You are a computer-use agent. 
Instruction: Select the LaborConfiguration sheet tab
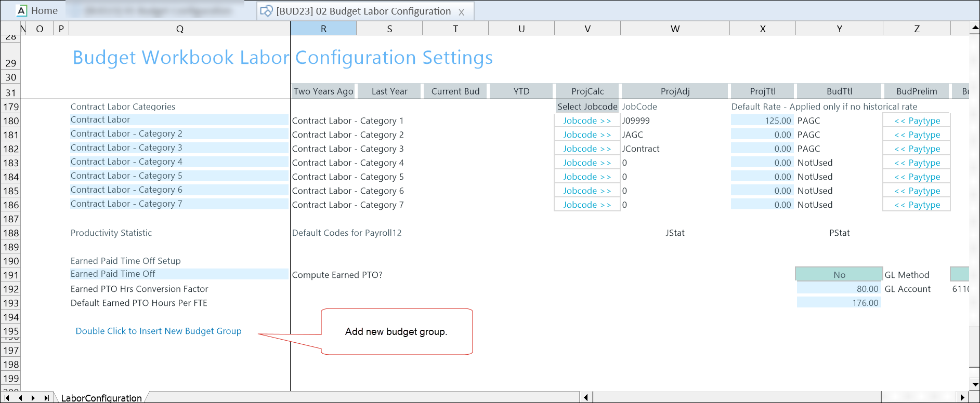pyautogui.click(x=101, y=398)
